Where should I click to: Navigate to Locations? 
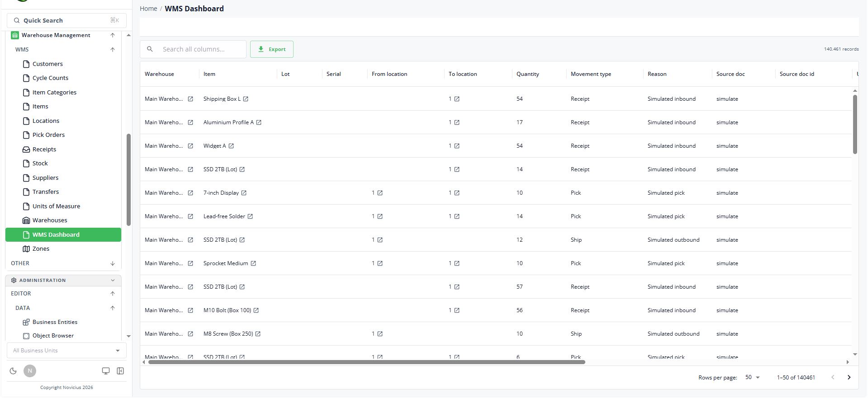pyautogui.click(x=63, y=121)
